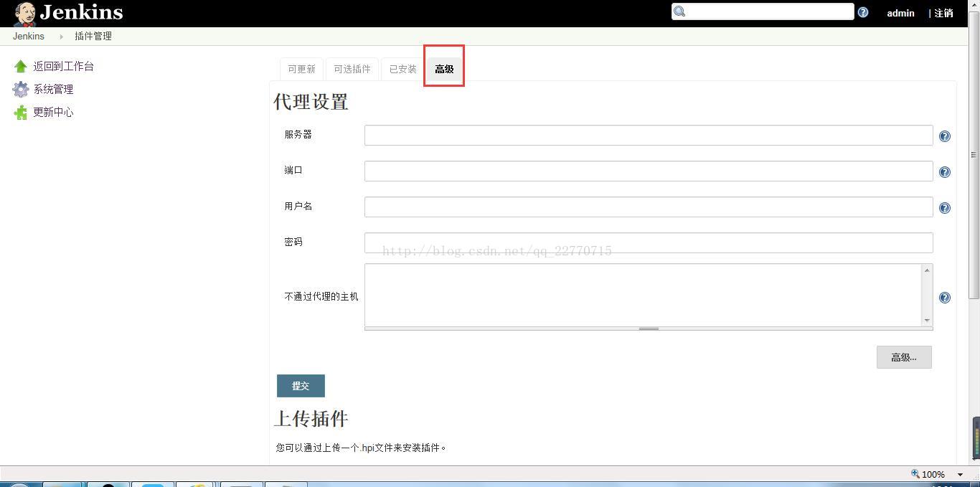The width and height of the screenshot is (980, 487).
Task: Switch to the 可选插件 tab
Action: (352, 69)
